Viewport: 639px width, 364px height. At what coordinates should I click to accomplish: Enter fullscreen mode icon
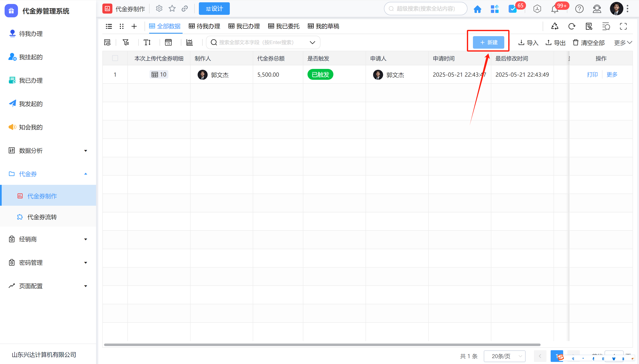click(x=623, y=26)
